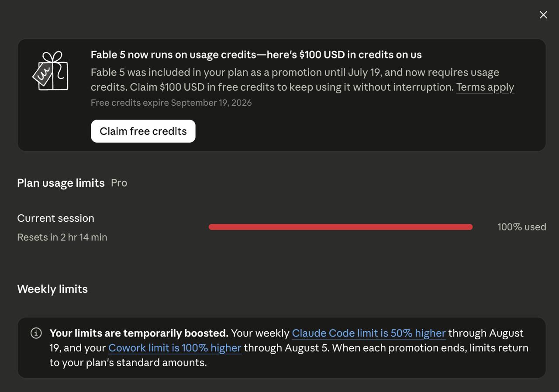The height and width of the screenshot is (392, 559).
Task: Open Claude Code limit is 50% higher link
Action: point(369,333)
